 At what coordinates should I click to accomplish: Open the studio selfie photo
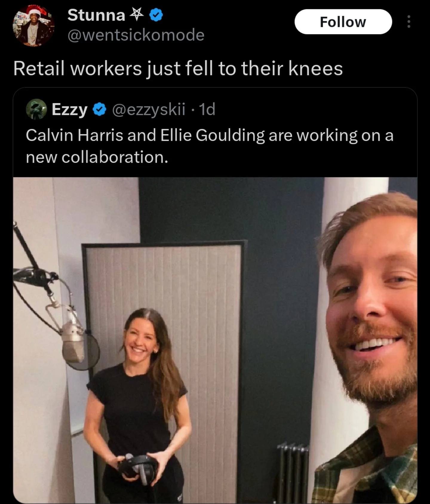click(215, 340)
